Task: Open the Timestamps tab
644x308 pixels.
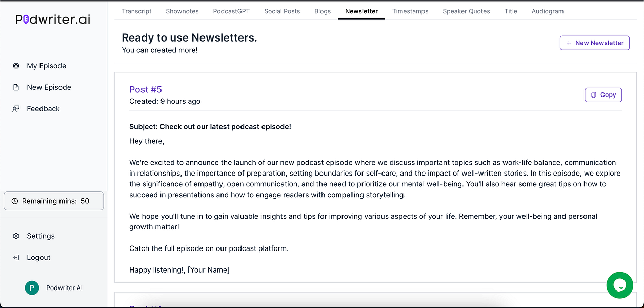Action: click(x=410, y=11)
